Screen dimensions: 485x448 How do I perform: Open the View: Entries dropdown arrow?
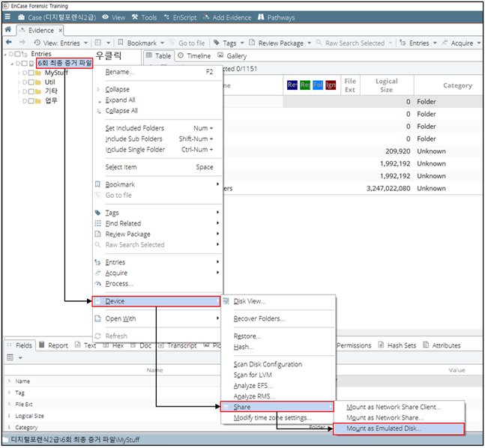[85, 43]
